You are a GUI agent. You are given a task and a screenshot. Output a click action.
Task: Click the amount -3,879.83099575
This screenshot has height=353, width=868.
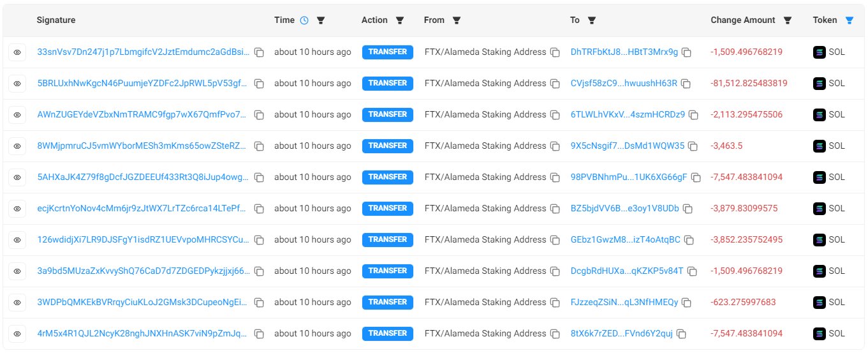point(744,209)
